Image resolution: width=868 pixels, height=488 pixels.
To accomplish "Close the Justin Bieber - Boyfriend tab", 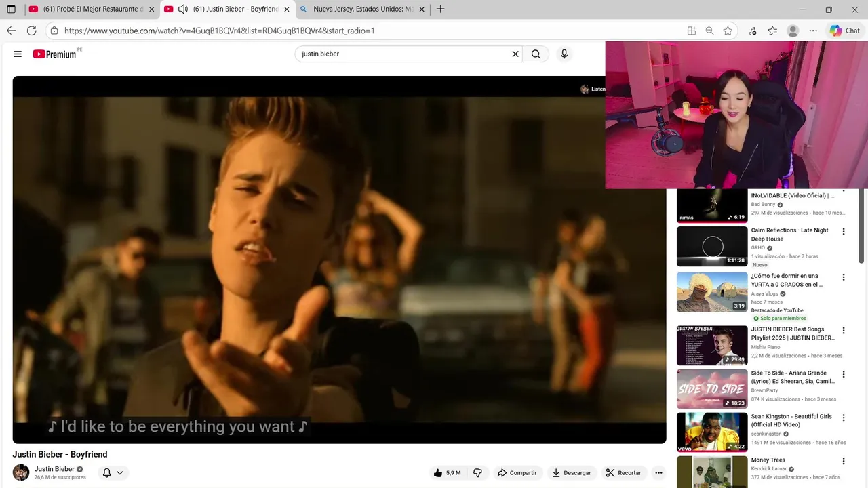I will click(287, 9).
